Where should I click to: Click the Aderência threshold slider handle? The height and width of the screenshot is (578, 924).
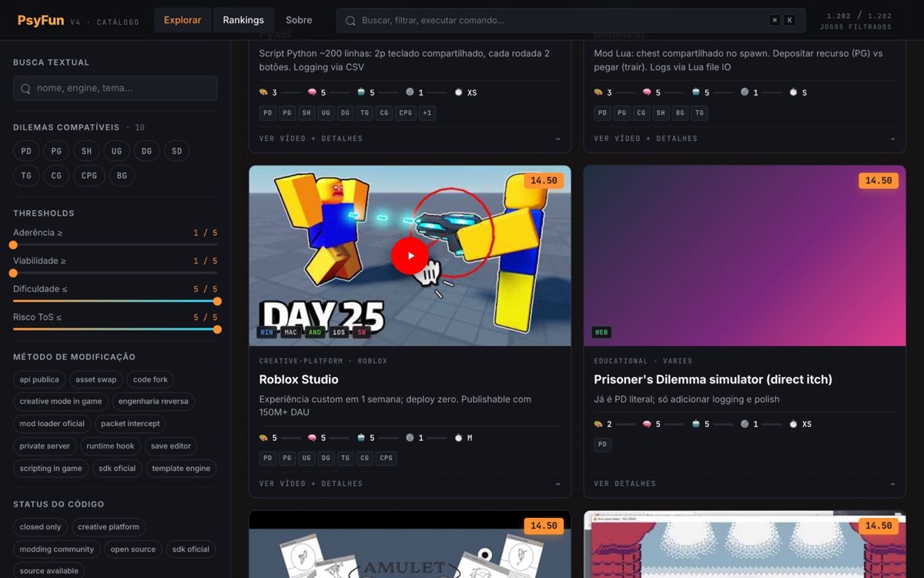pos(13,245)
